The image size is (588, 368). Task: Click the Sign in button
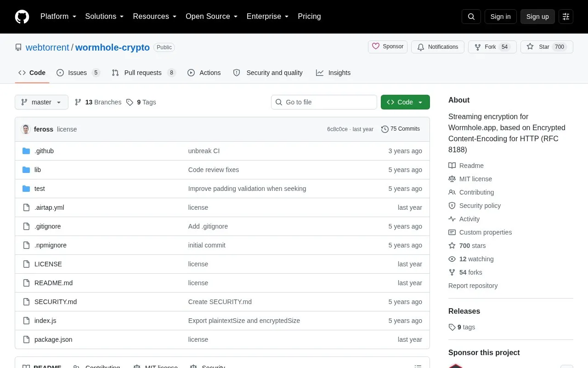pos(500,17)
